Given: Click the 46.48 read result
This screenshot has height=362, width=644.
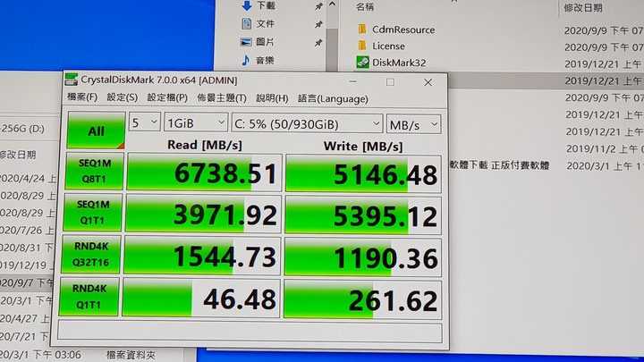Looking at the screenshot, I should click(201, 299).
